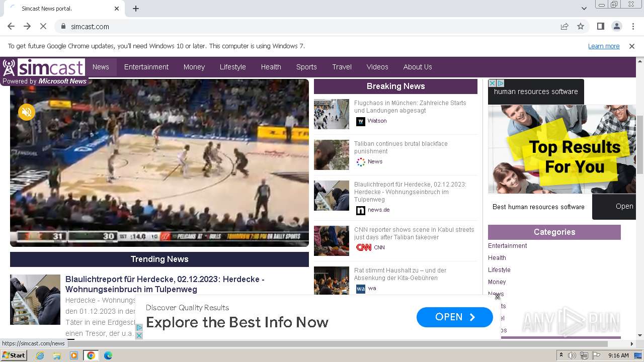The width and height of the screenshot is (644, 362).
Task: Expand the tab search dropdown
Action: 584,9
